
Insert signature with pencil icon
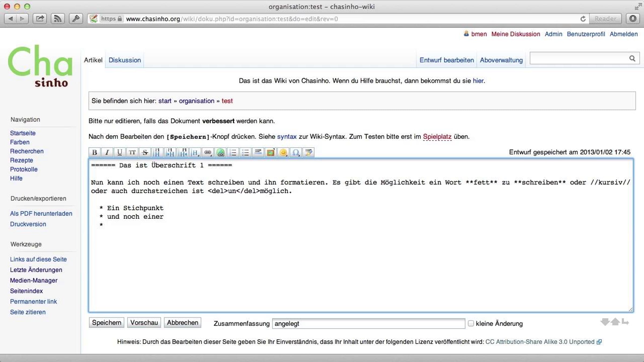(x=308, y=153)
